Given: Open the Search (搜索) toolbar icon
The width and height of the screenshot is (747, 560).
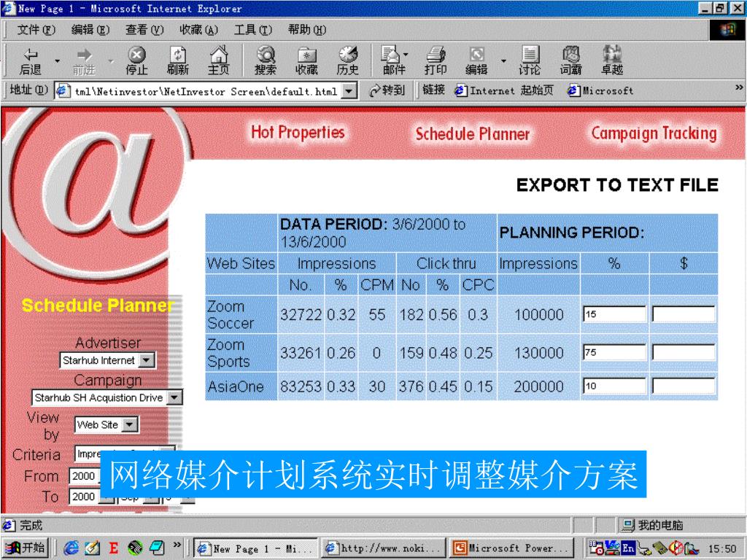Looking at the screenshot, I should click(266, 61).
